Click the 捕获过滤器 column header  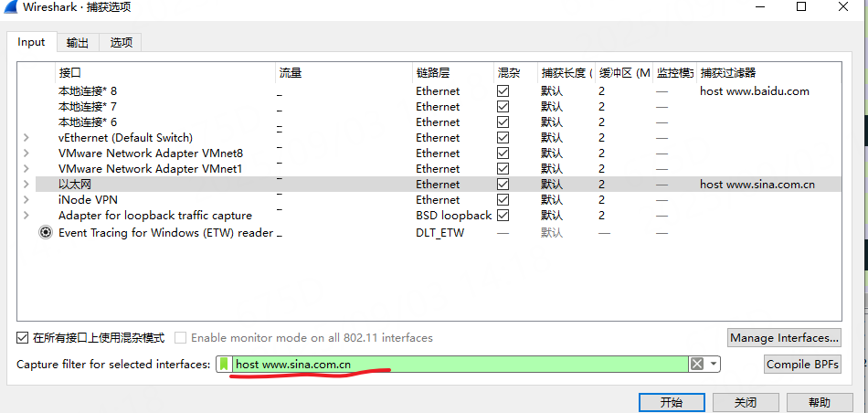[768, 72]
